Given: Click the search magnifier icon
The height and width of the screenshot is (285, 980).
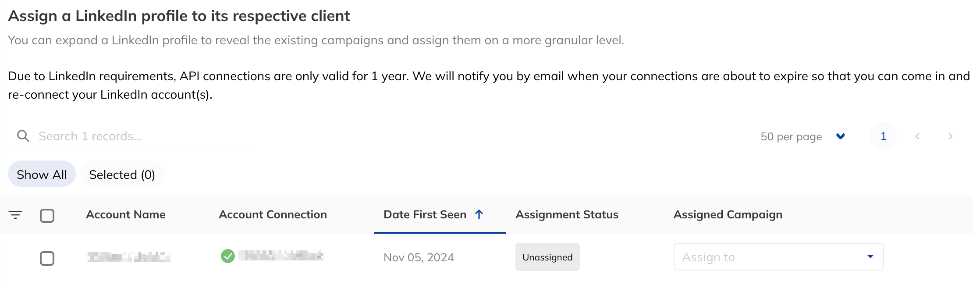Looking at the screenshot, I should pyautogui.click(x=23, y=136).
